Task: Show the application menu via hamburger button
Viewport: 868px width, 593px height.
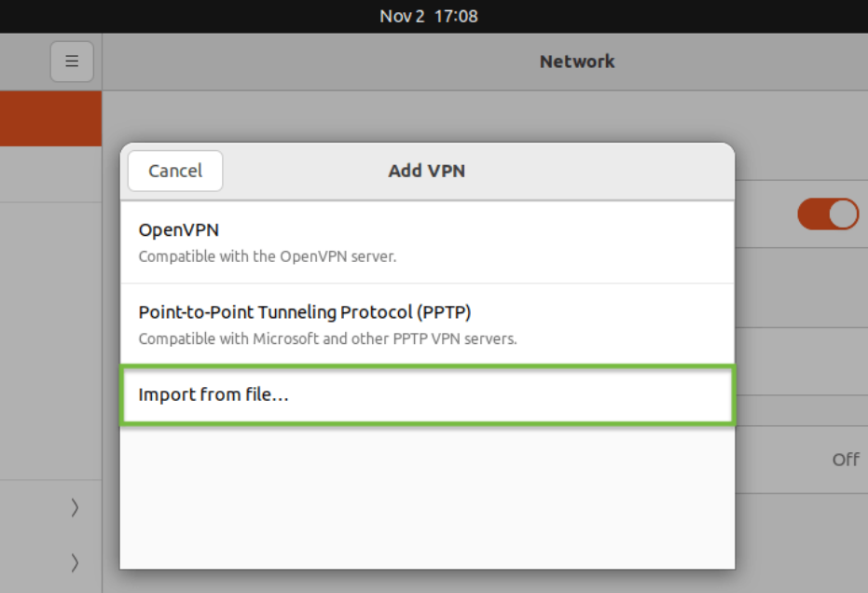Action: (72, 61)
